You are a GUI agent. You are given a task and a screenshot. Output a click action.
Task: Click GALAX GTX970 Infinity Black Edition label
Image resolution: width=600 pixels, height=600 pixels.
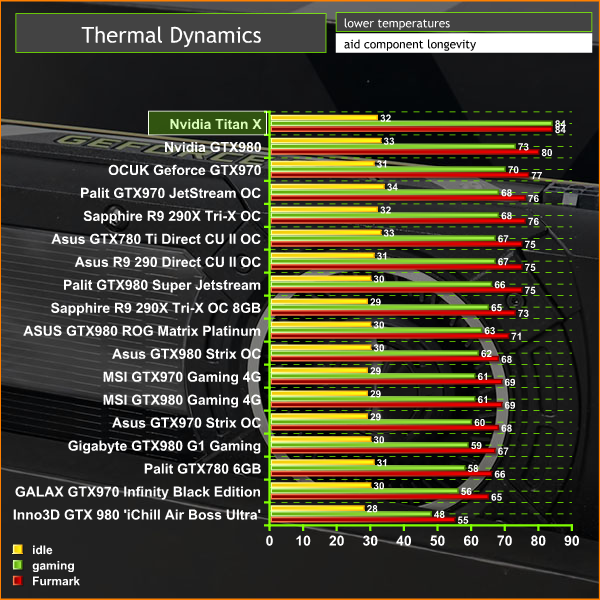pyautogui.click(x=138, y=491)
